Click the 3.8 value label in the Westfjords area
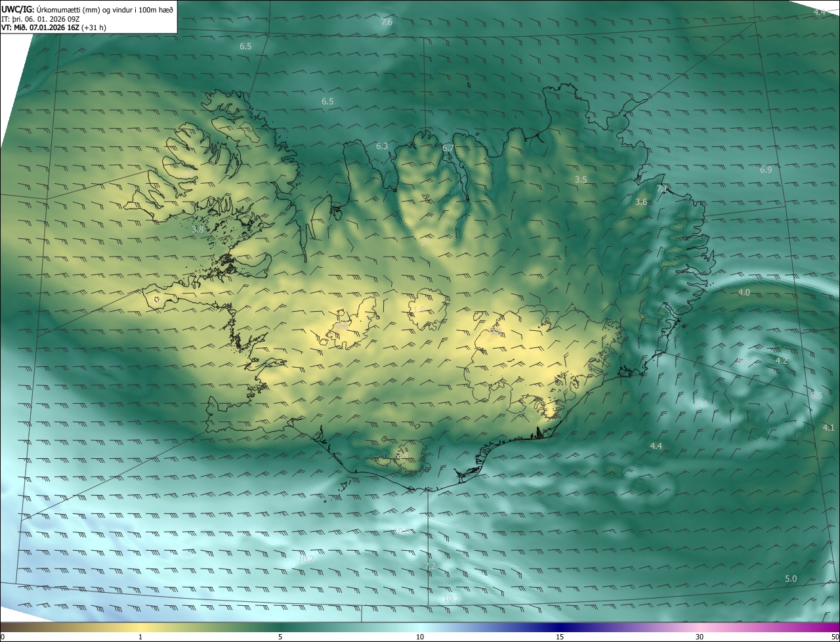 pos(198,230)
